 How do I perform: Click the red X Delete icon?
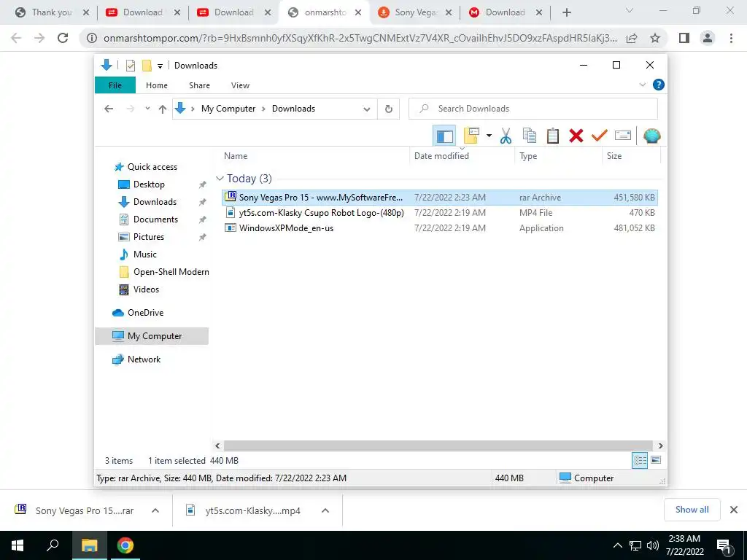576,136
